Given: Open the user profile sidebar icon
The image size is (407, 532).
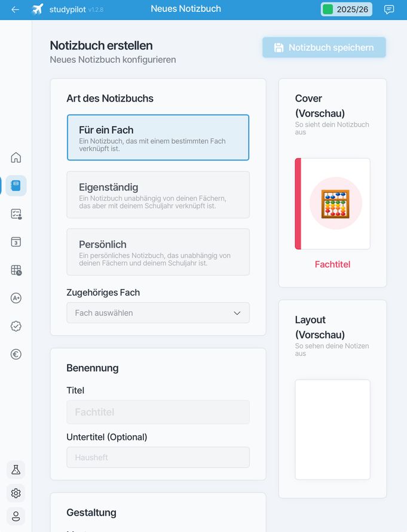Looking at the screenshot, I should click(x=16, y=516).
